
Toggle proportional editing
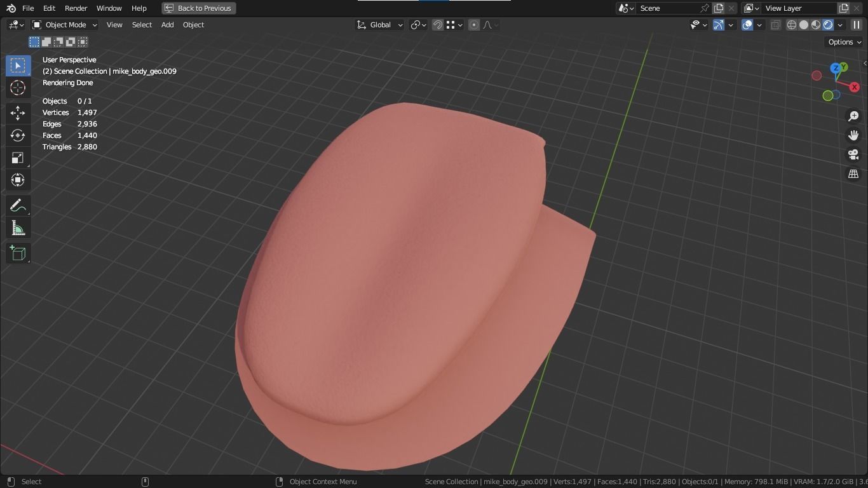tap(474, 25)
